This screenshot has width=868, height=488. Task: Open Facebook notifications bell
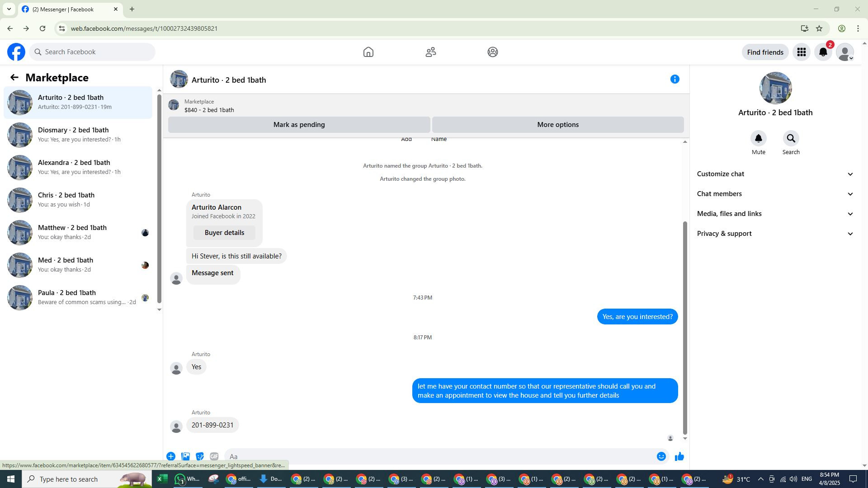pos(823,52)
